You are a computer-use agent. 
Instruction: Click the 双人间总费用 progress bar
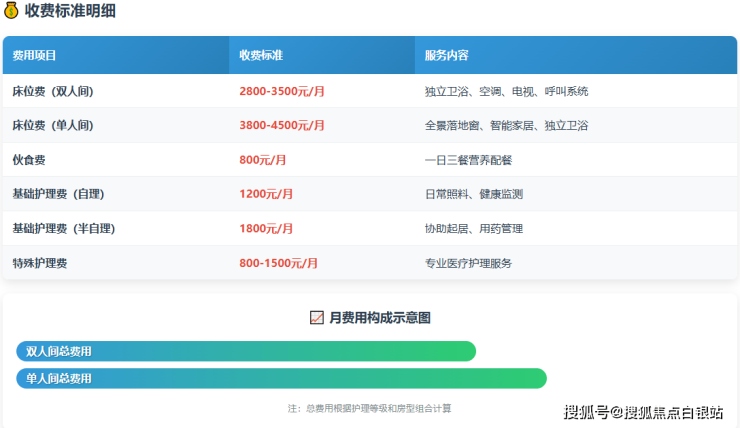(246, 351)
